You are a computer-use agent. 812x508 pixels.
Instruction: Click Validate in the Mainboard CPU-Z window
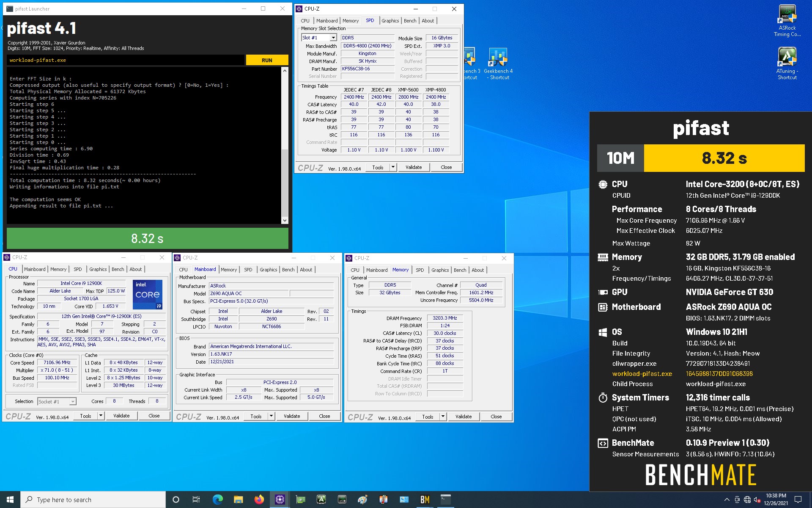(292, 416)
